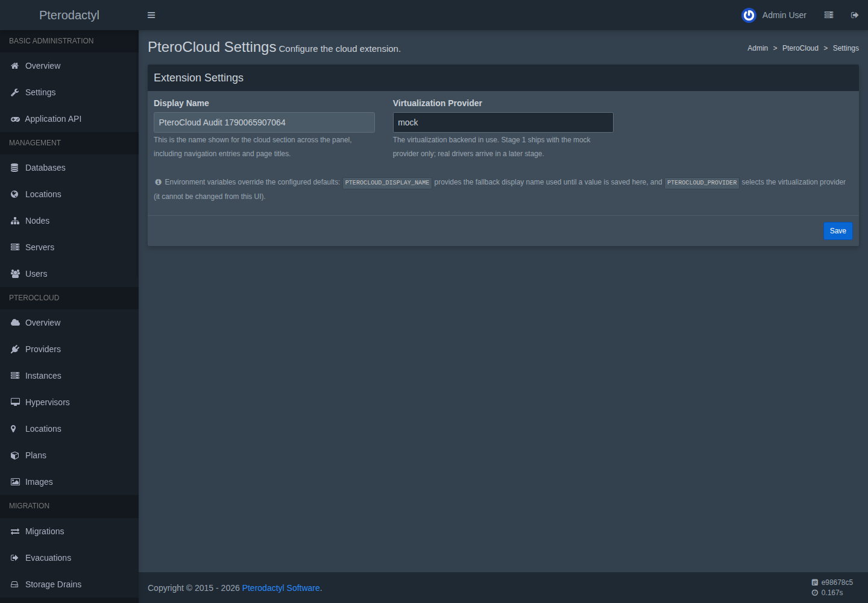Click the Pterodactyl logo title
Image resolution: width=868 pixels, height=603 pixels.
tap(69, 15)
